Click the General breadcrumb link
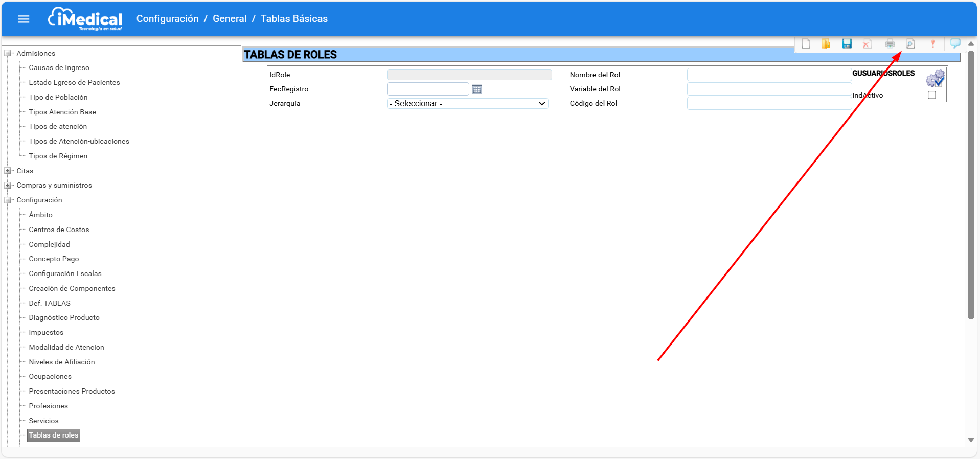 [230, 19]
